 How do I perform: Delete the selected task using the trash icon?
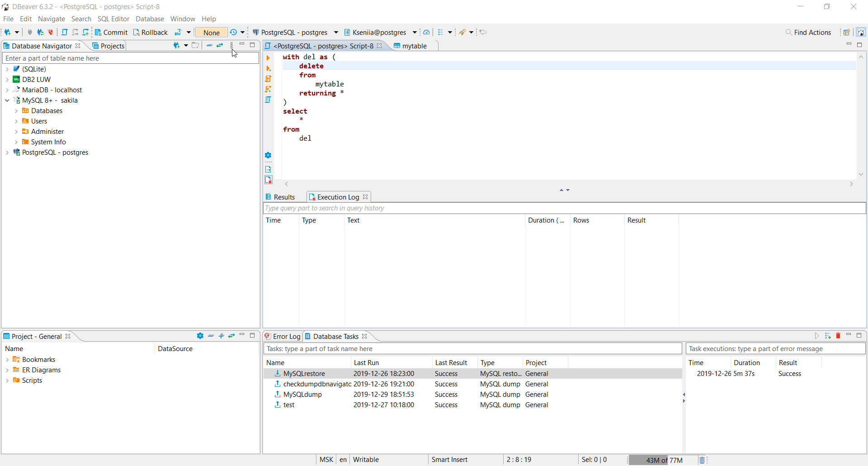point(839,336)
